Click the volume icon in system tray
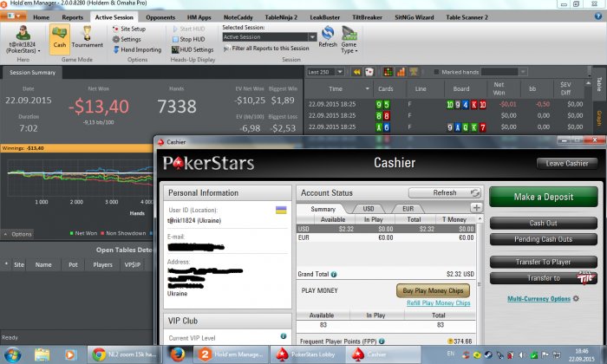Image resolution: width=607 pixels, height=364 pixels. [522, 354]
